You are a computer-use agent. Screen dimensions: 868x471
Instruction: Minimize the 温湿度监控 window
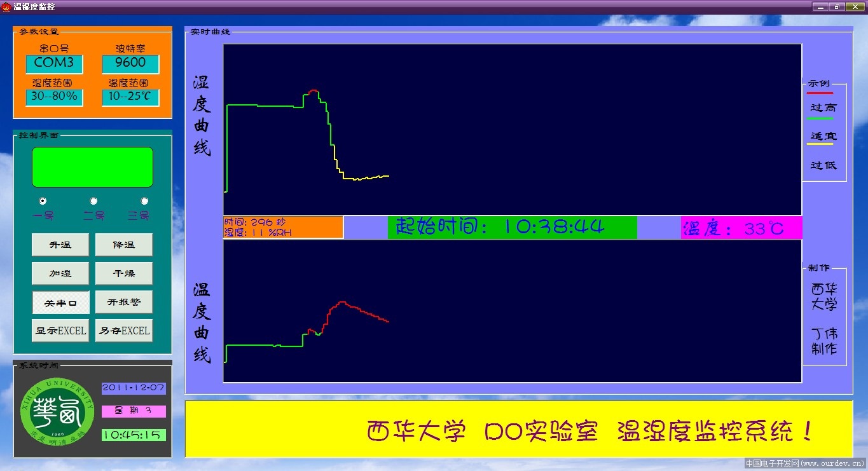pos(820,6)
